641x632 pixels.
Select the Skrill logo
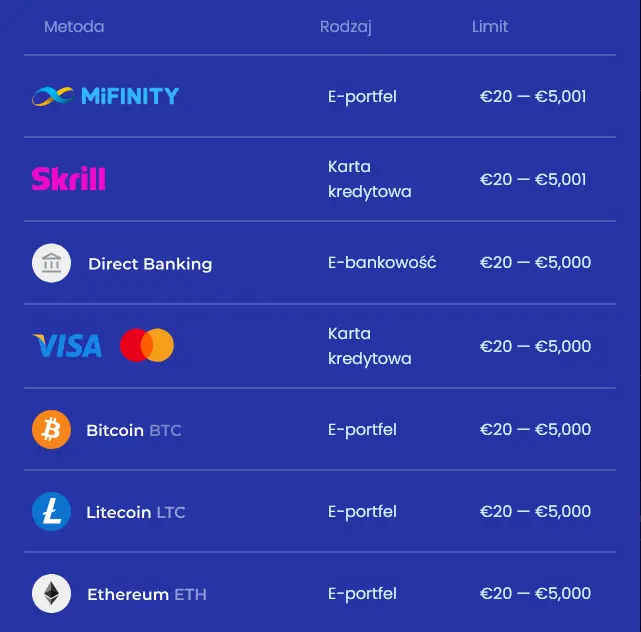(69, 179)
